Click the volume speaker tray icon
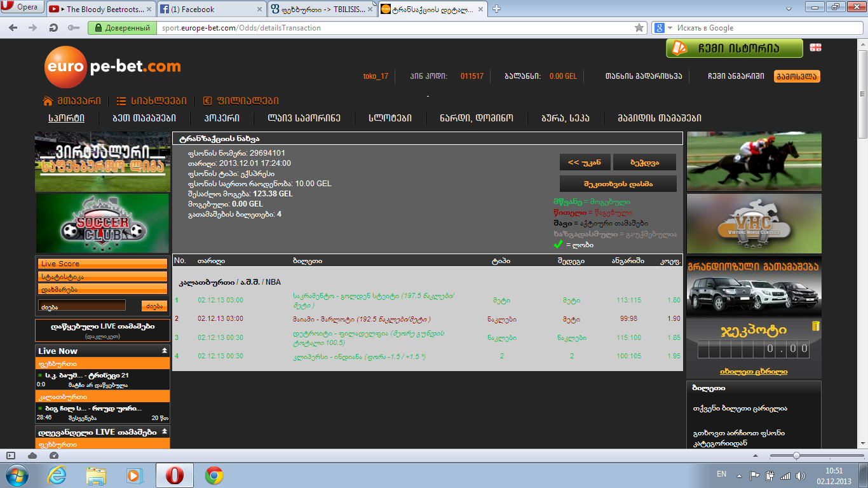The height and width of the screenshot is (488, 868). pos(801,475)
